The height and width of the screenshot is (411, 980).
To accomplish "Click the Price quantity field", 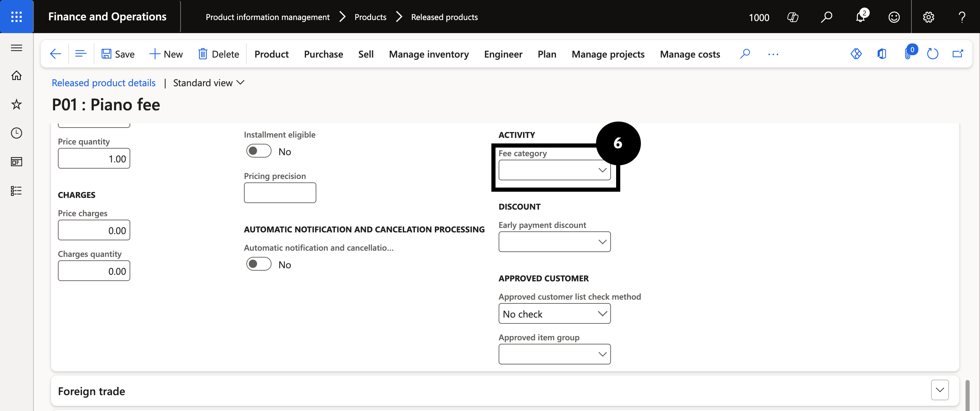I will pyautogui.click(x=94, y=158).
